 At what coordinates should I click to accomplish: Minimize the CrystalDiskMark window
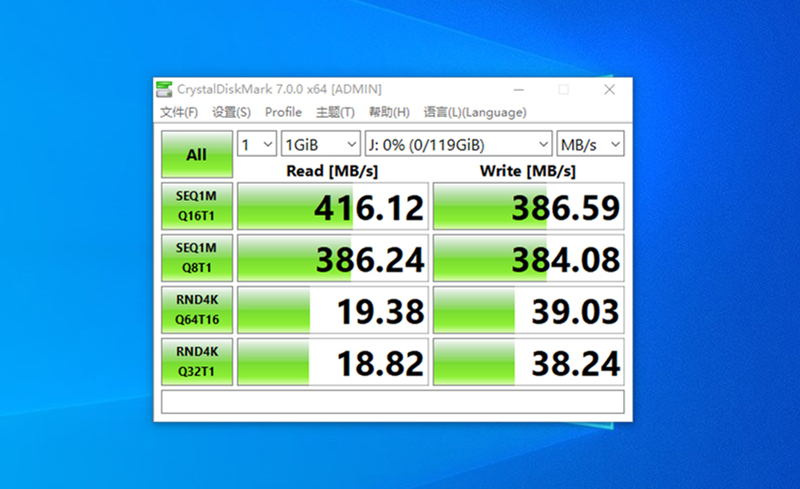(x=519, y=90)
